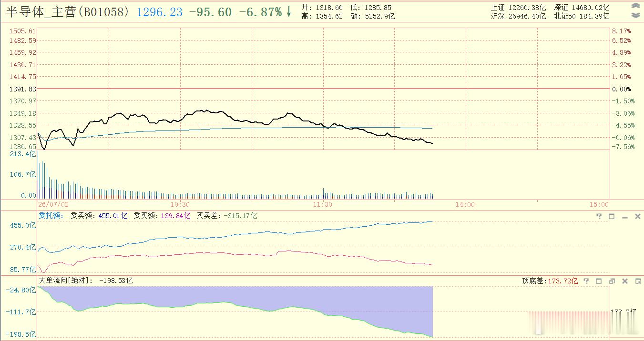Close the 委托额 indicator panel

[x=638, y=216]
